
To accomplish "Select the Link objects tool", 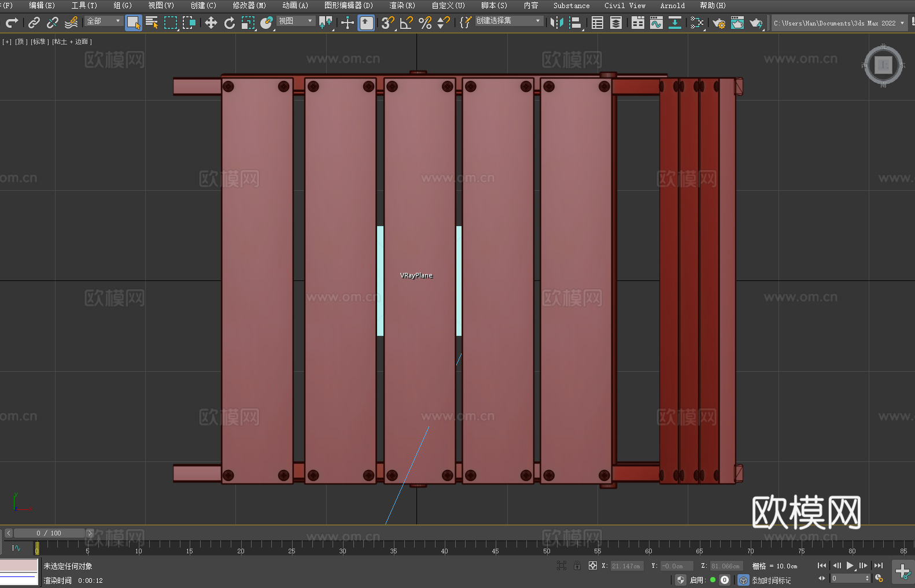I will (34, 23).
